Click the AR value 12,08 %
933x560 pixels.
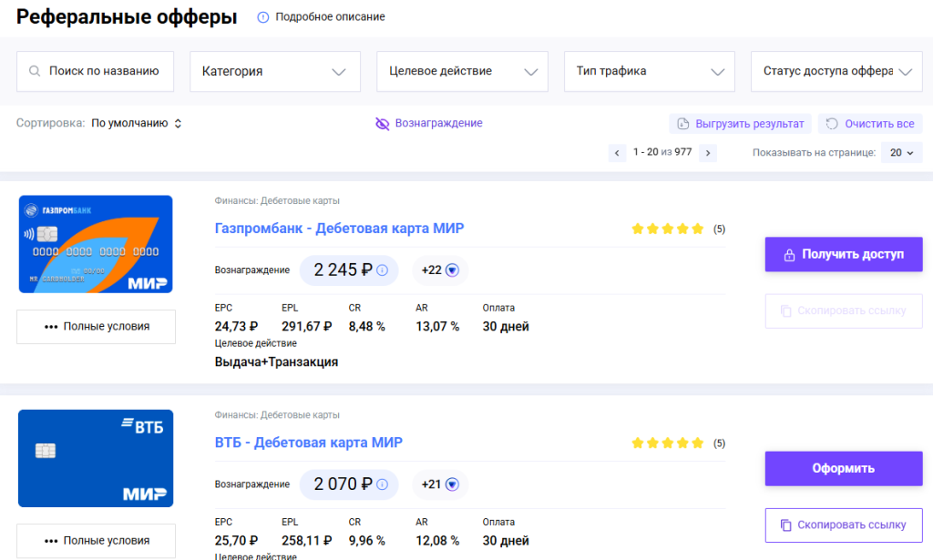pos(437,540)
